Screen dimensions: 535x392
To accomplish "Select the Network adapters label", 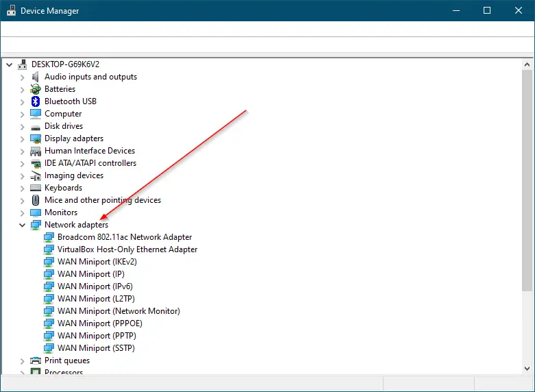I will coord(77,225).
